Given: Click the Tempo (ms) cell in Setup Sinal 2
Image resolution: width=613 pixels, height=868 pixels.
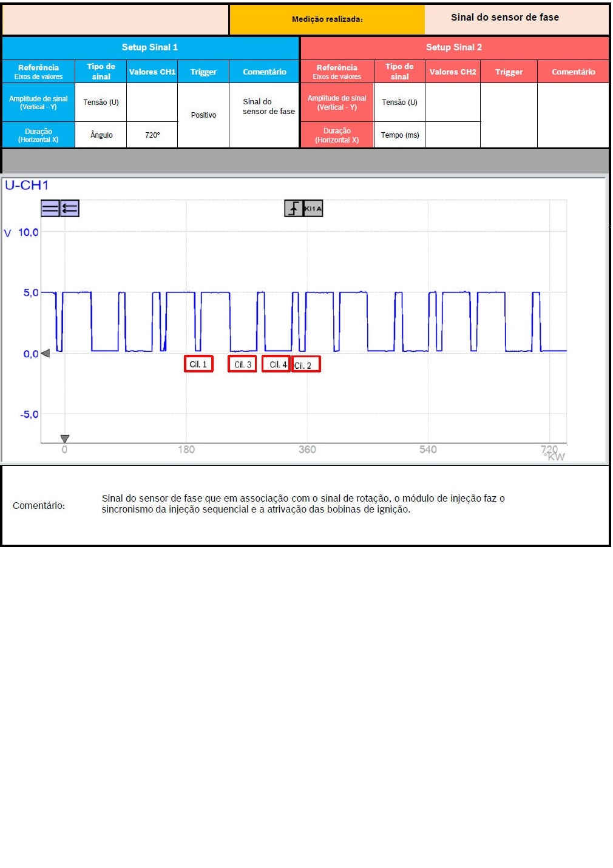Looking at the screenshot, I should click(399, 135).
